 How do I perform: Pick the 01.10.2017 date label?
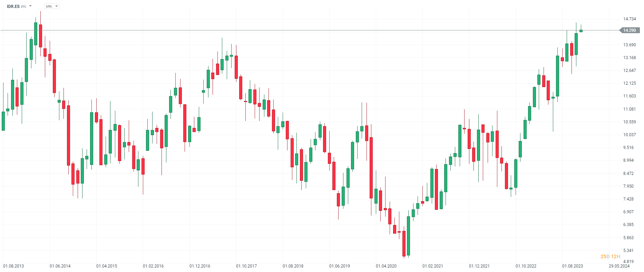246,266
